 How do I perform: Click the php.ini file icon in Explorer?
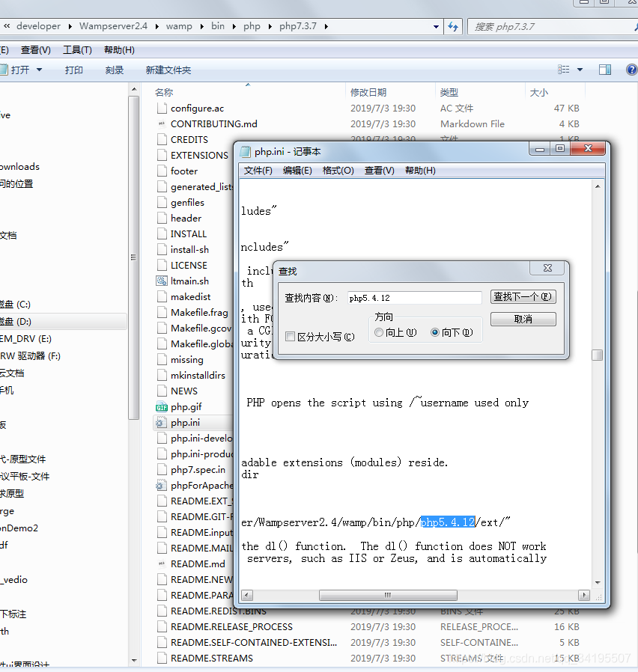tap(161, 423)
